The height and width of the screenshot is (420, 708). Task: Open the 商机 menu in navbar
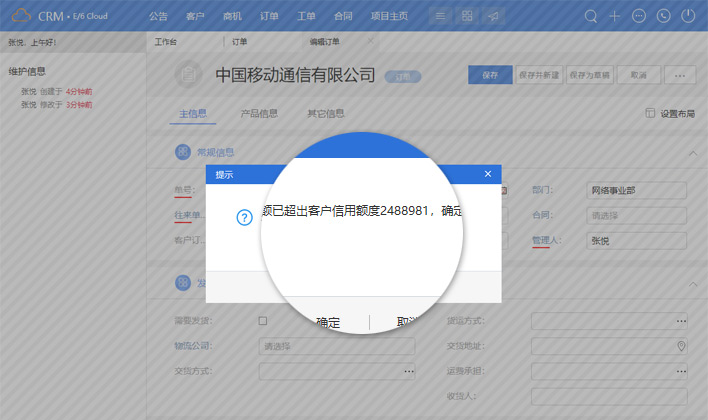[x=232, y=16]
